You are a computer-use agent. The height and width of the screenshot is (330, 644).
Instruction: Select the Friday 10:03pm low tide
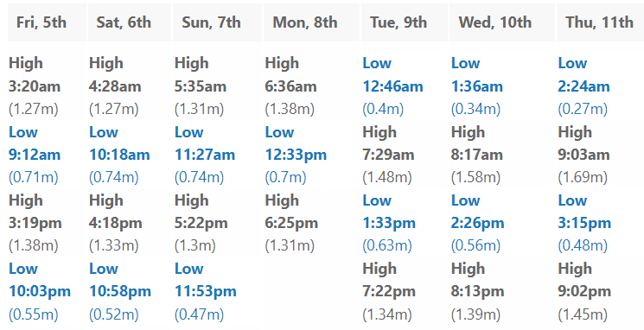coord(40,291)
